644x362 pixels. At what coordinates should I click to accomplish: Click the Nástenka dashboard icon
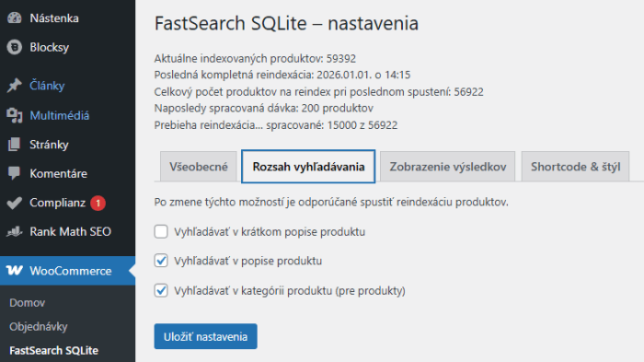(x=15, y=18)
